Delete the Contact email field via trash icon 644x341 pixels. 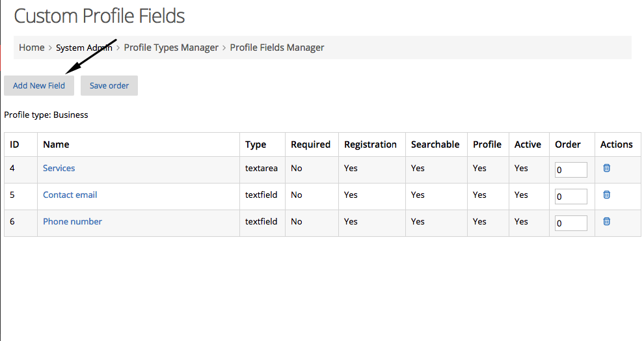click(x=606, y=195)
